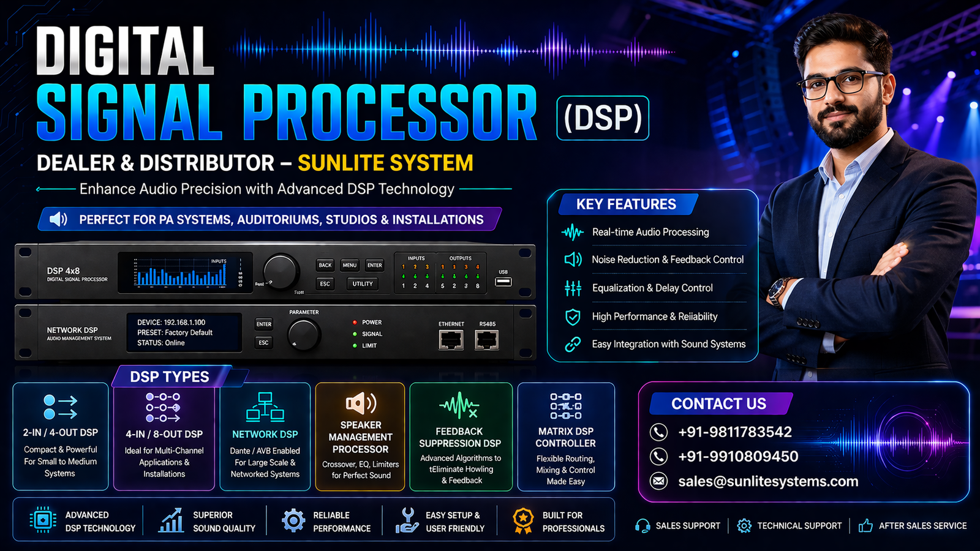Click the (DSP) badge beside the title
Image resolution: width=980 pixels, height=551 pixels.
pyautogui.click(x=603, y=118)
